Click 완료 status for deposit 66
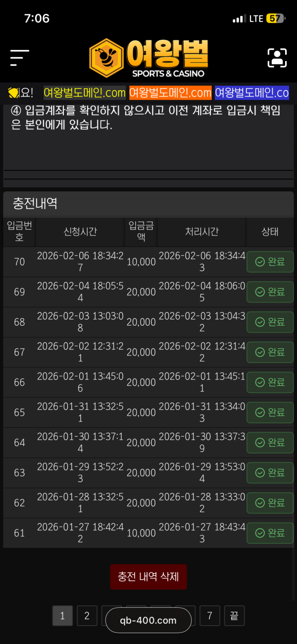This screenshot has height=644, width=297. click(x=270, y=382)
